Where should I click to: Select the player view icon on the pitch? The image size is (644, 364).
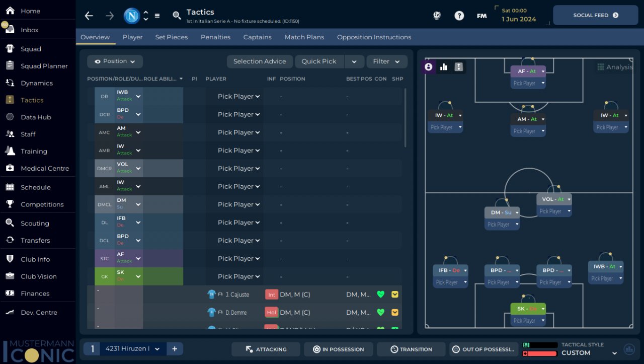click(429, 66)
